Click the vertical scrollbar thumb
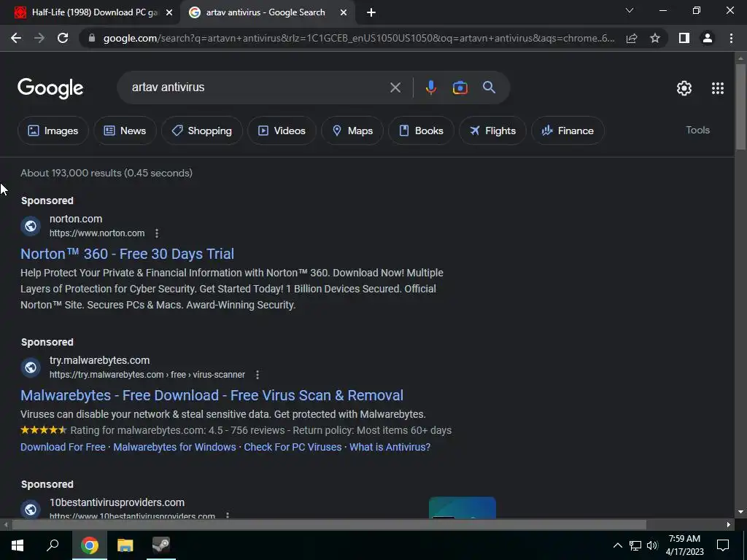 740,107
